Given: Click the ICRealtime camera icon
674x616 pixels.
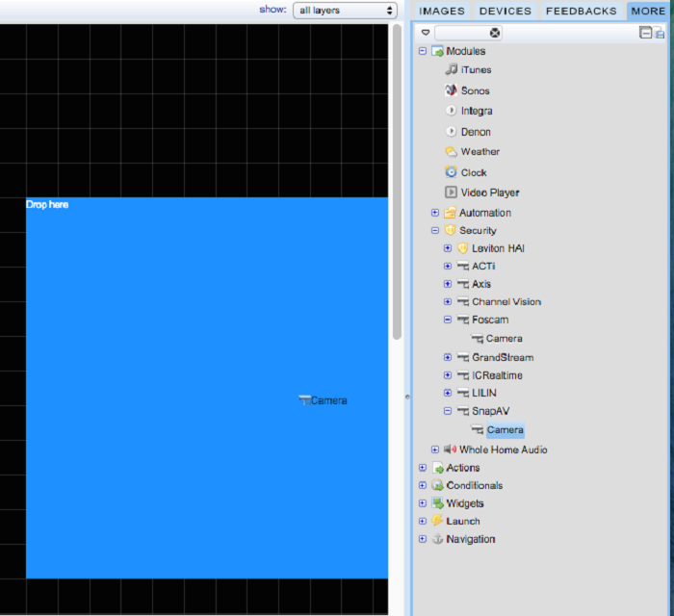Looking at the screenshot, I should (x=463, y=375).
